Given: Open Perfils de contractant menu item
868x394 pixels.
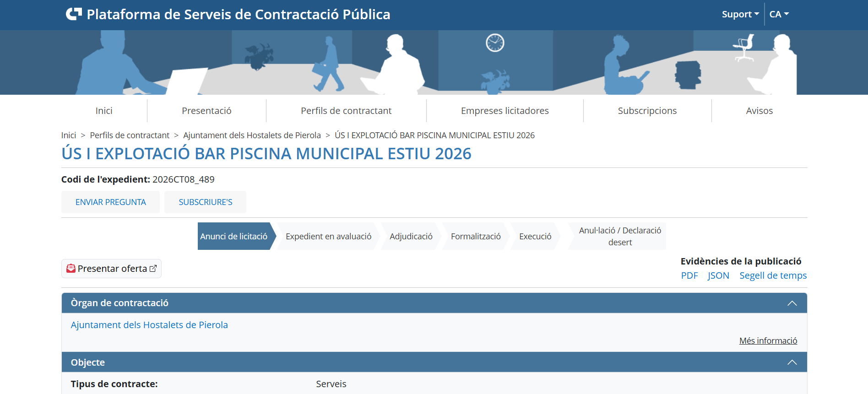Looking at the screenshot, I should (x=346, y=111).
